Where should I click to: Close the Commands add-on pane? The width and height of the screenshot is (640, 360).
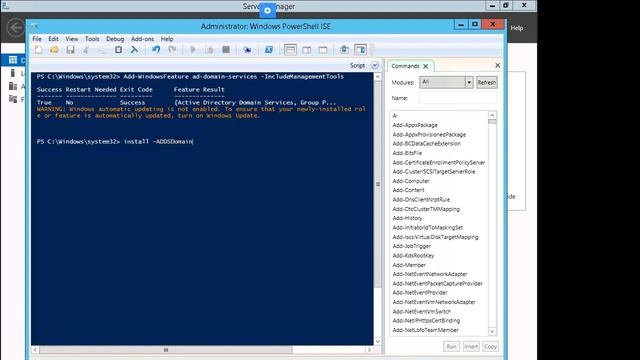498,65
